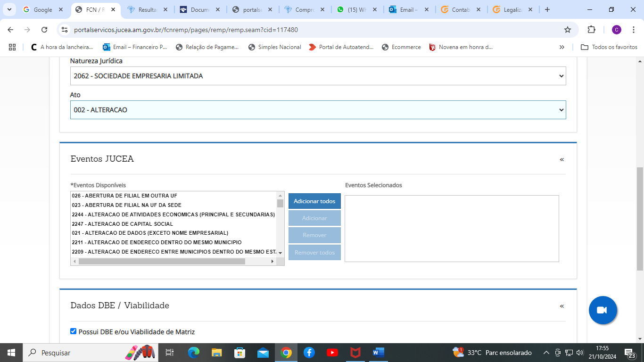Click the events list scroll-up arrow

click(280, 196)
